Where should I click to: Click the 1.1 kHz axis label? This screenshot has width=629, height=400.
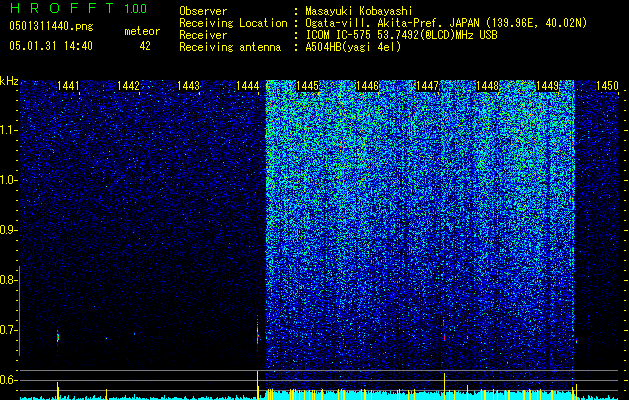coord(9,130)
